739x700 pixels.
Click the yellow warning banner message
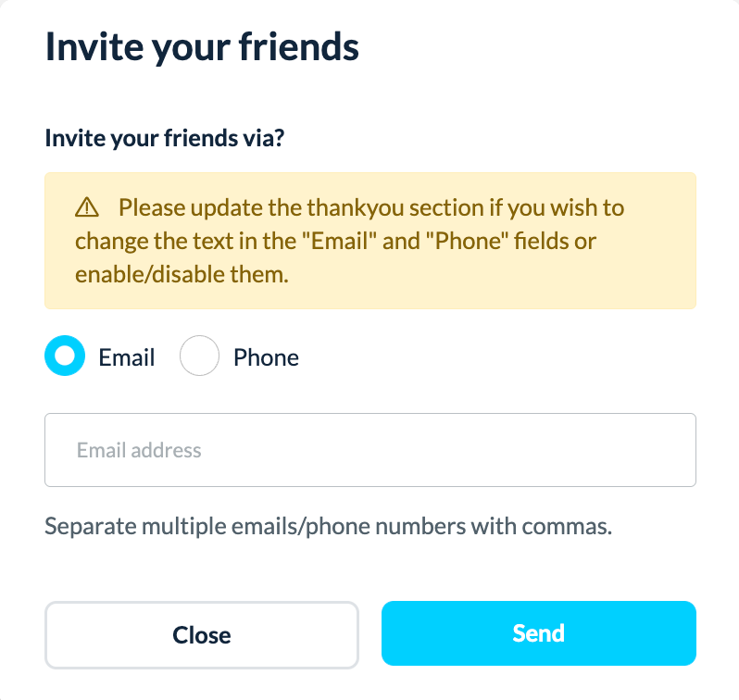tap(369, 241)
